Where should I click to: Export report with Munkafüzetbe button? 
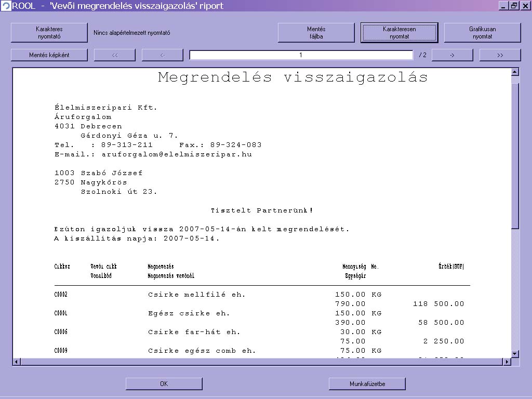pyautogui.click(x=367, y=384)
